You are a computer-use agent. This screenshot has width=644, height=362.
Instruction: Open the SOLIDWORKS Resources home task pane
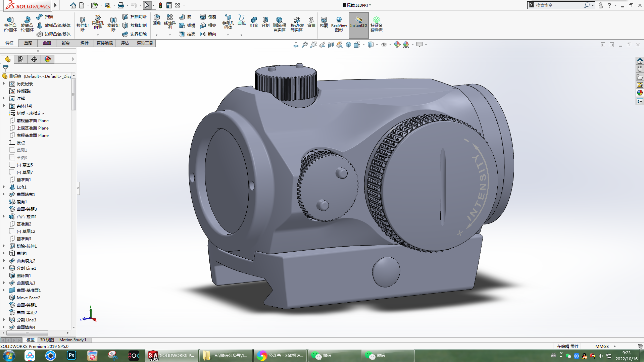(x=640, y=61)
